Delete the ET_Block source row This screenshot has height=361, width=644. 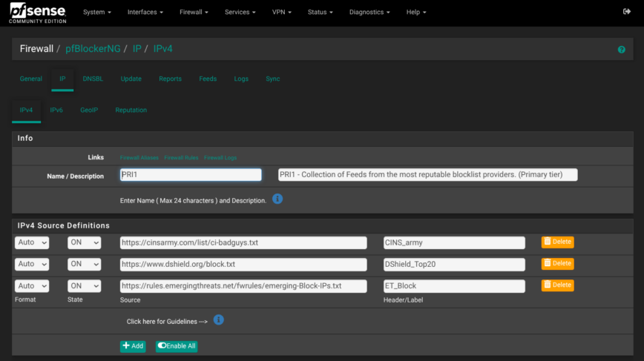(x=557, y=285)
